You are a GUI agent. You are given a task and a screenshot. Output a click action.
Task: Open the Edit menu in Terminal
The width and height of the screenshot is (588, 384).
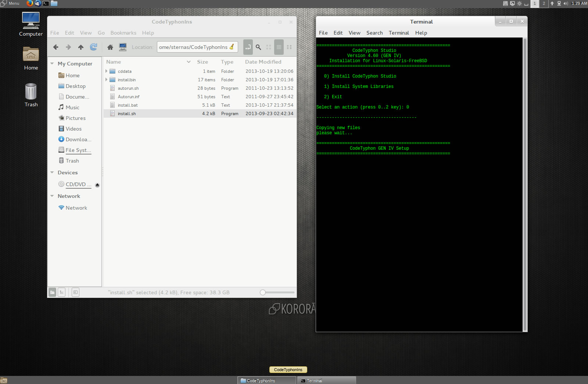(338, 33)
